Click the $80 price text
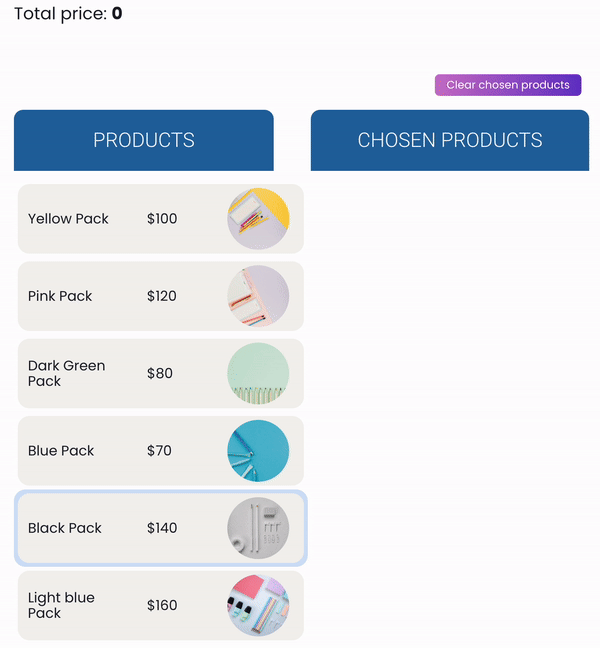Image resolution: width=600 pixels, height=648 pixels. (160, 373)
